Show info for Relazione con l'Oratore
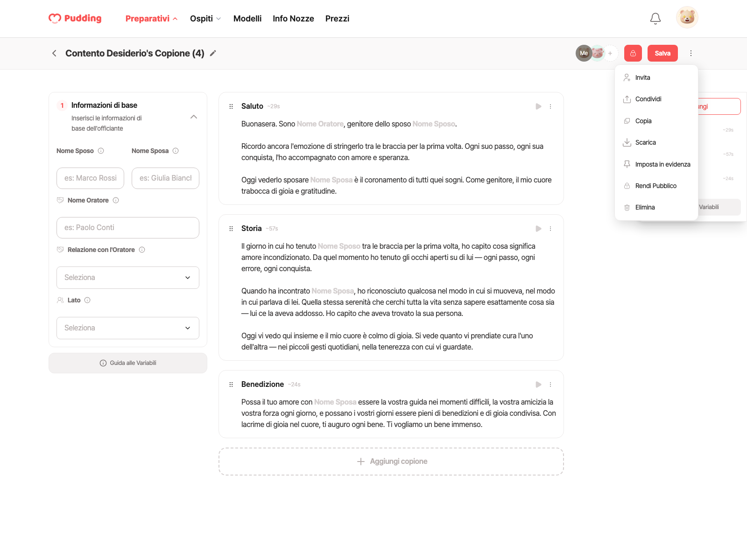Viewport: 747px width, 560px height. click(142, 250)
